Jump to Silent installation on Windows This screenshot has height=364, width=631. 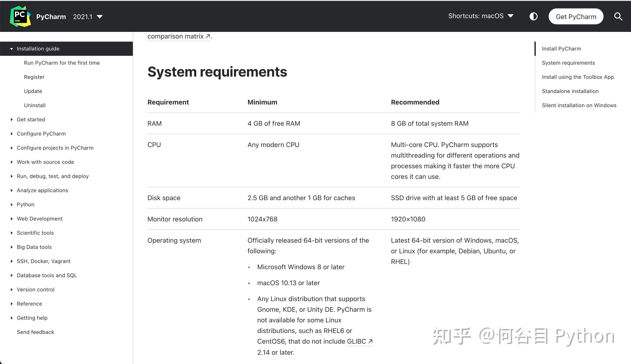click(x=579, y=105)
